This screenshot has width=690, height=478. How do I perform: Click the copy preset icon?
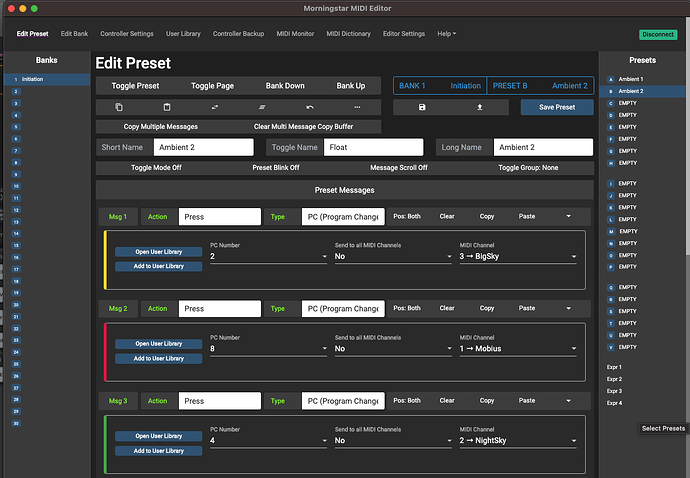(119, 107)
